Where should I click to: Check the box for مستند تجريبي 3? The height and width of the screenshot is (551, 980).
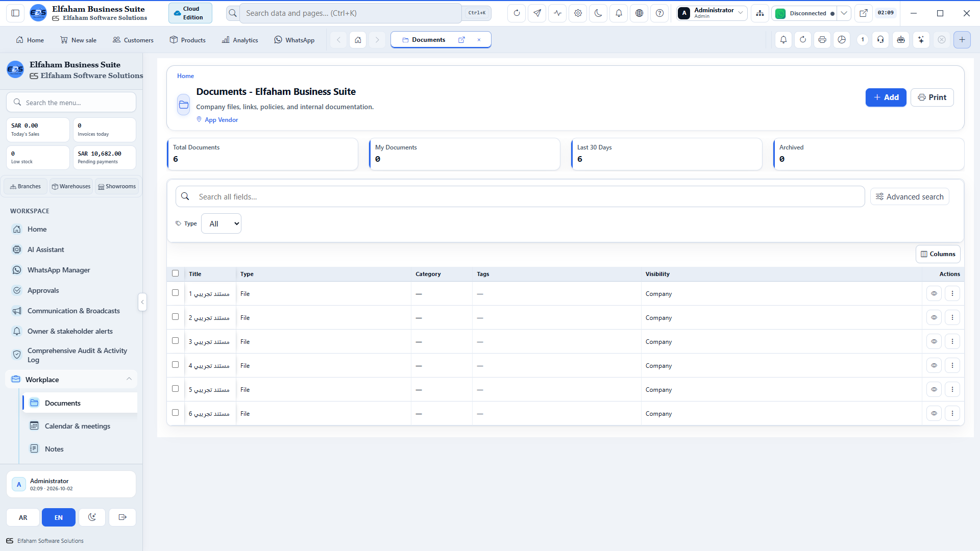[x=176, y=341]
